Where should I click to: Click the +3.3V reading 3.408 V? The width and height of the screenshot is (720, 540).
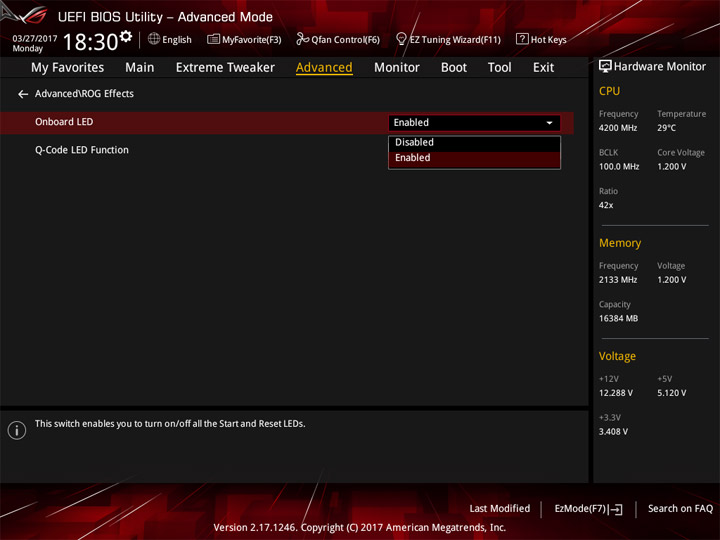(x=613, y=432)
